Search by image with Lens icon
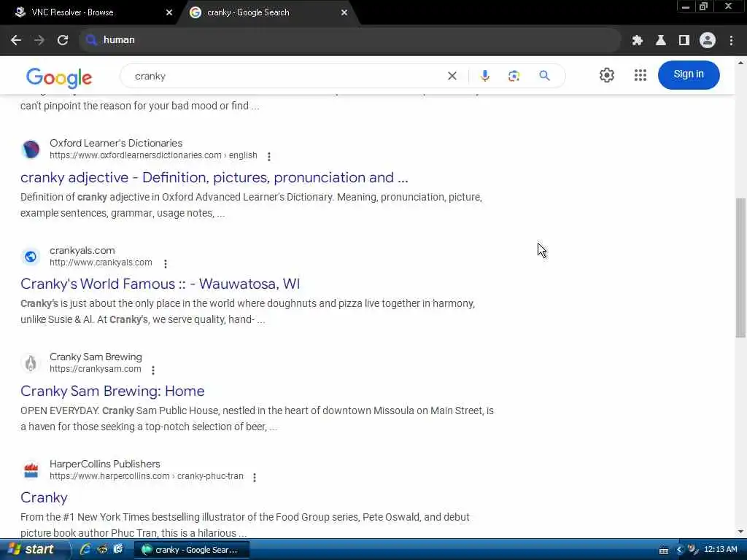 [x=514, y=76]
